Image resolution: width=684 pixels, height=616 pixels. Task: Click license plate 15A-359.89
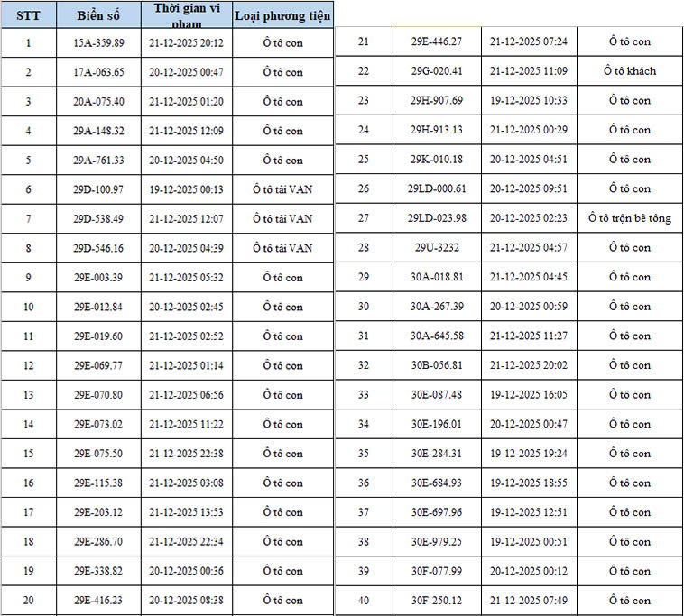98,42
